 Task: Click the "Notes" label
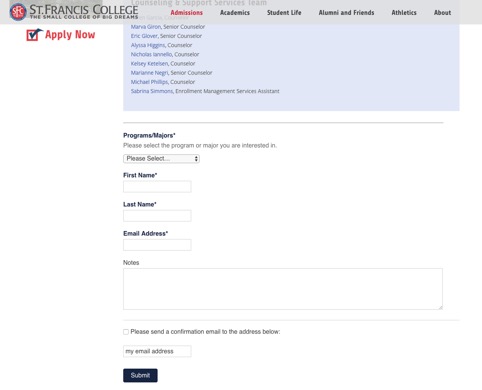click(x=131, y=263)
